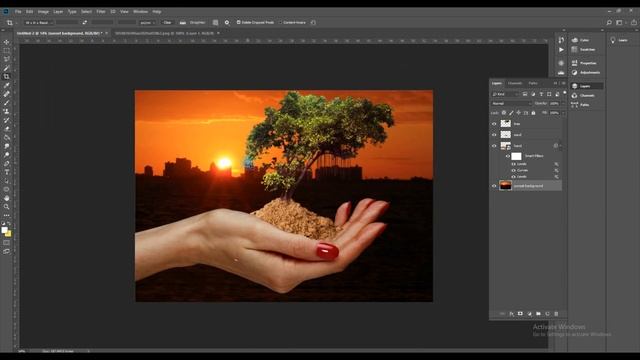Open the Filter menu
Viewport: 640px width, 360px height.
[x=101, y=11]
